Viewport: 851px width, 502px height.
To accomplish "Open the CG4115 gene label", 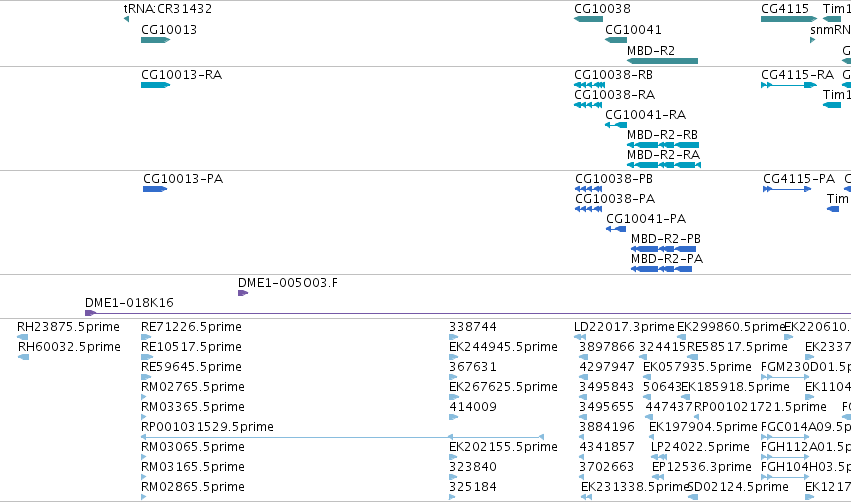I will [785, 9].
